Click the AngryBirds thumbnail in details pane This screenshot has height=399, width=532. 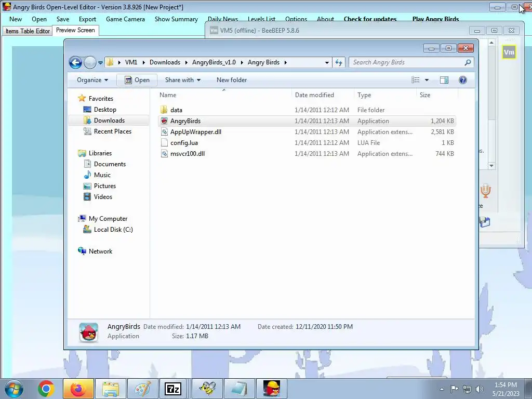click(x=88, y=332)
